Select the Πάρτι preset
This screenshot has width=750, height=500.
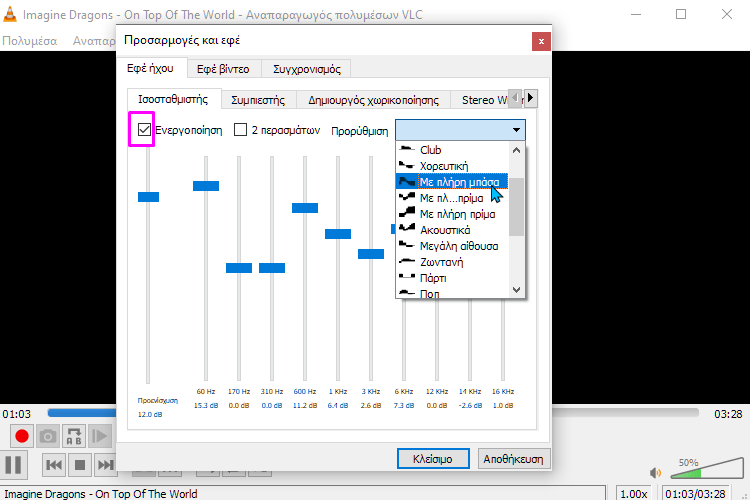[x=452, y=278]
